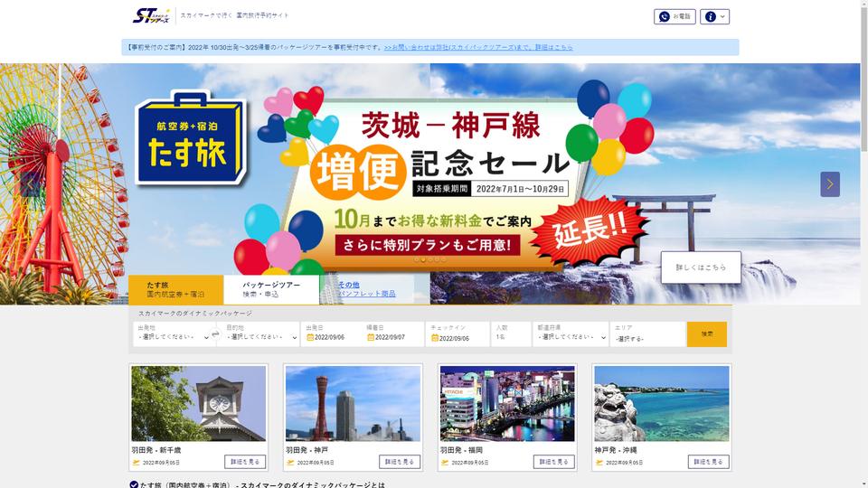Click the plane icon on 羽田発 - 福岡 card
Screen dimensions: 868x488
445,463
